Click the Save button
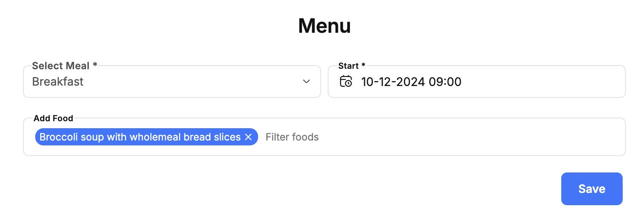Screen dimensions: 644x222 coord(592,189)
